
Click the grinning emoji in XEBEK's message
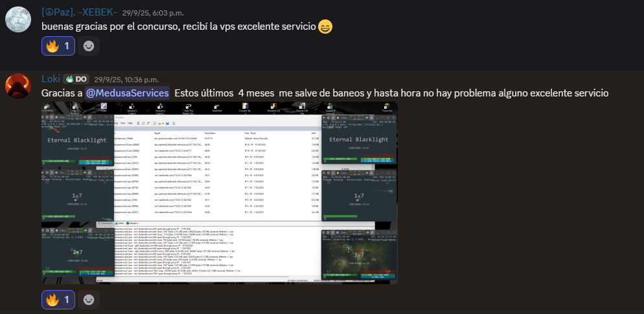point(325,27)
